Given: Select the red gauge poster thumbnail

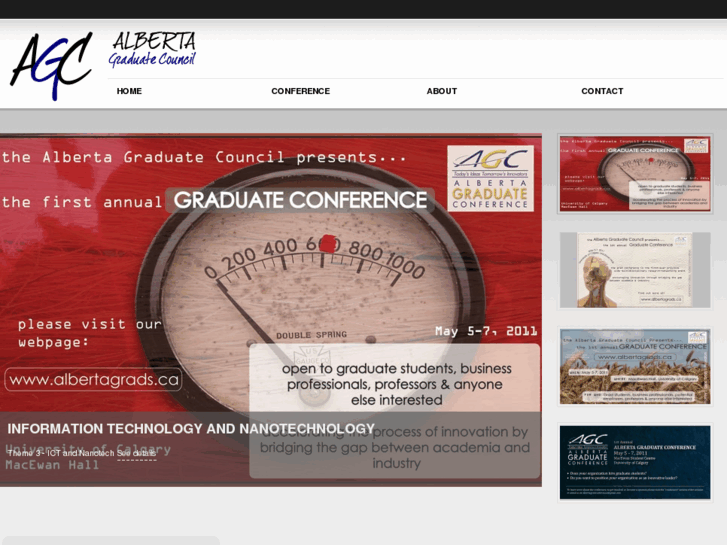Looking at the screenshot, I should [x=635, y=174].
